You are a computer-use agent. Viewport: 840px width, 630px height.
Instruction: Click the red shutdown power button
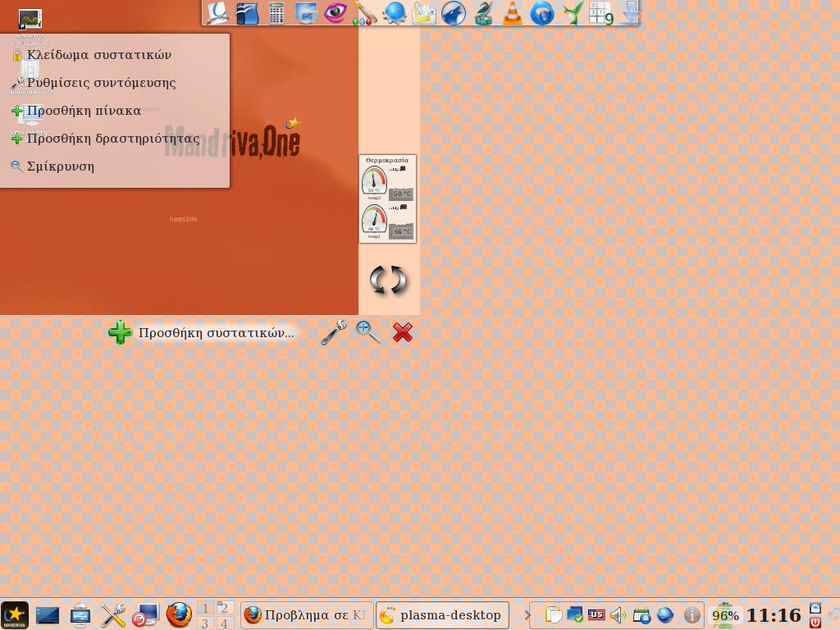pos(815,623)
